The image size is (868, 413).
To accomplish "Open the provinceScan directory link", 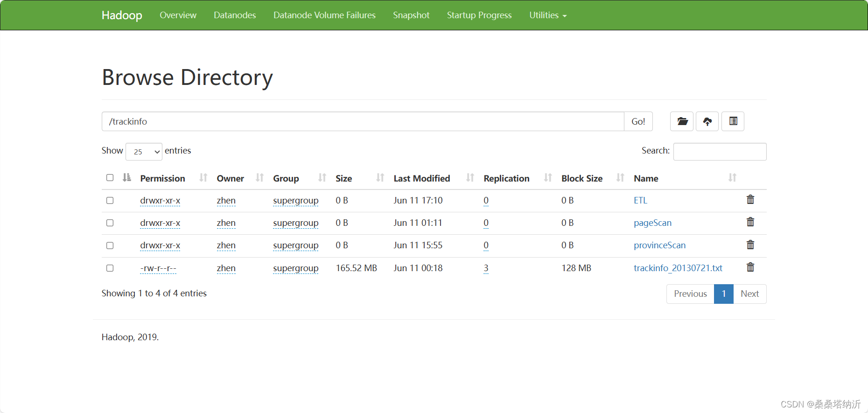I will click(659, 245).
